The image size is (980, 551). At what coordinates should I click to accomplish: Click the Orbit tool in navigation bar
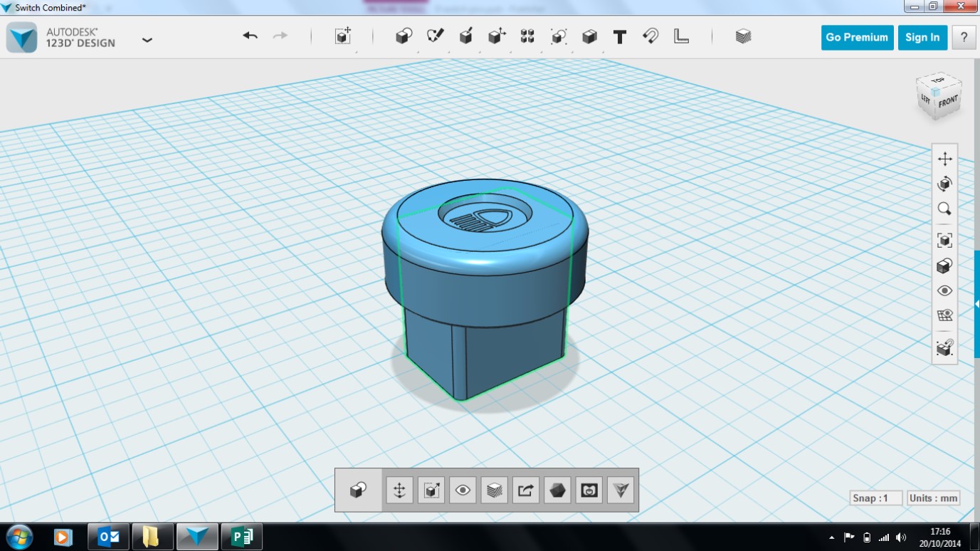(x=944, y=184)
